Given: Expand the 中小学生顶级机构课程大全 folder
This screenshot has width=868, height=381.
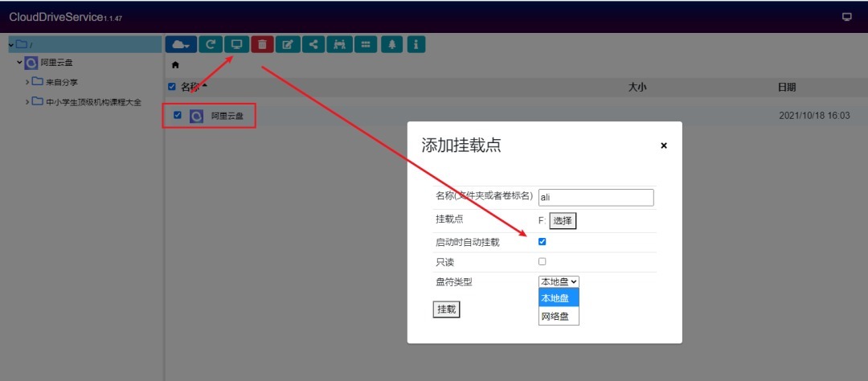Looking at the screenshot, I should click(x=27, y=102).
